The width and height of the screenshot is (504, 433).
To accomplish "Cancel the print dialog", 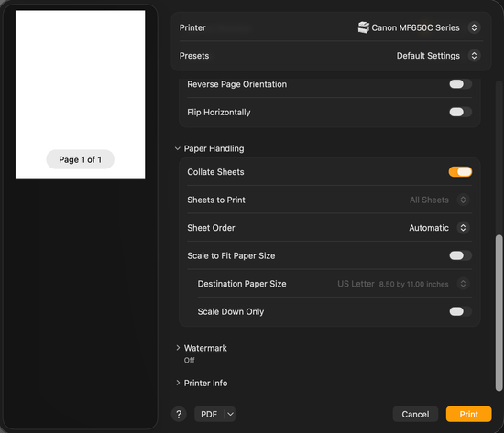I will click(415, 414).
